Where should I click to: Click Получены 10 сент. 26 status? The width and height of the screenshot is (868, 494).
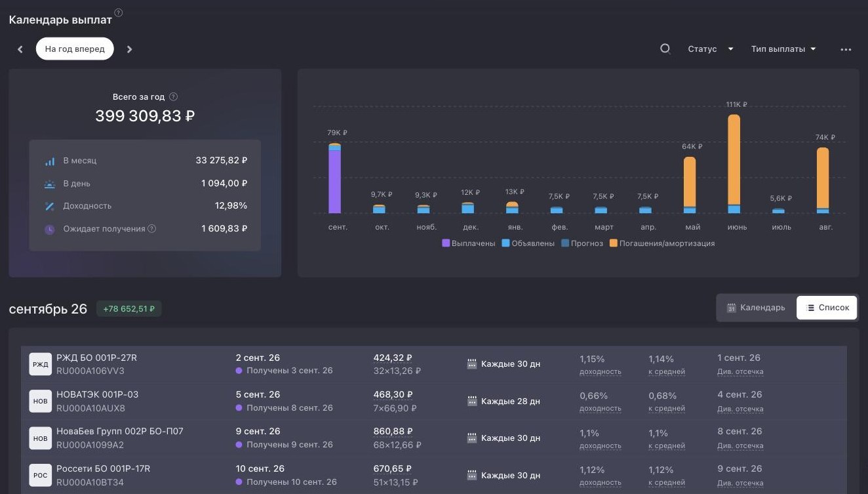(286, 482)
